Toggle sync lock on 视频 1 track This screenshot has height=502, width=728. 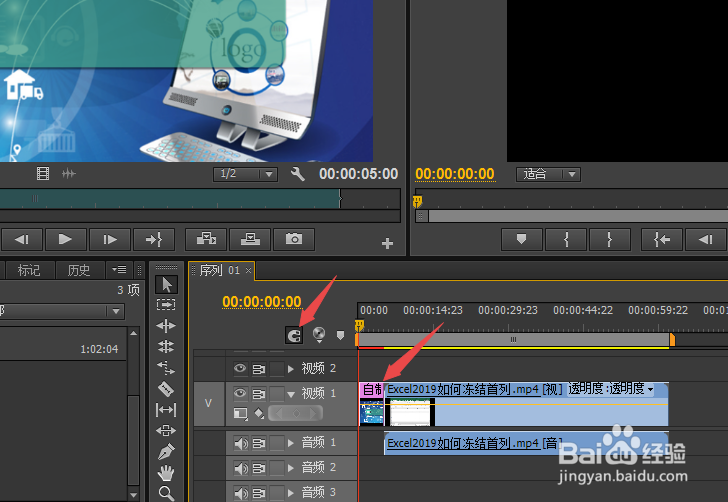(259, 394)
